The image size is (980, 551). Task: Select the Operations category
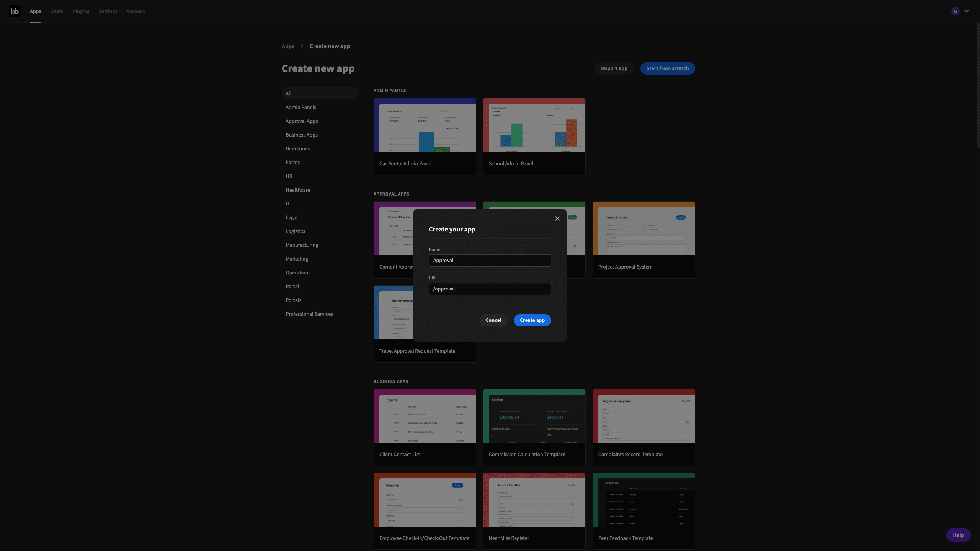point(320,272)
